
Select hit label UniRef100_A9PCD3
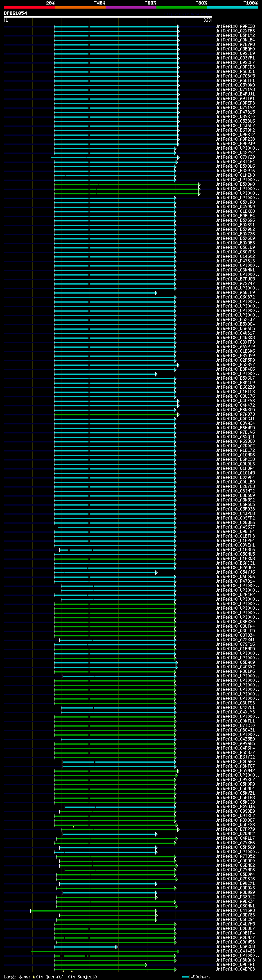tap(235, 67)
